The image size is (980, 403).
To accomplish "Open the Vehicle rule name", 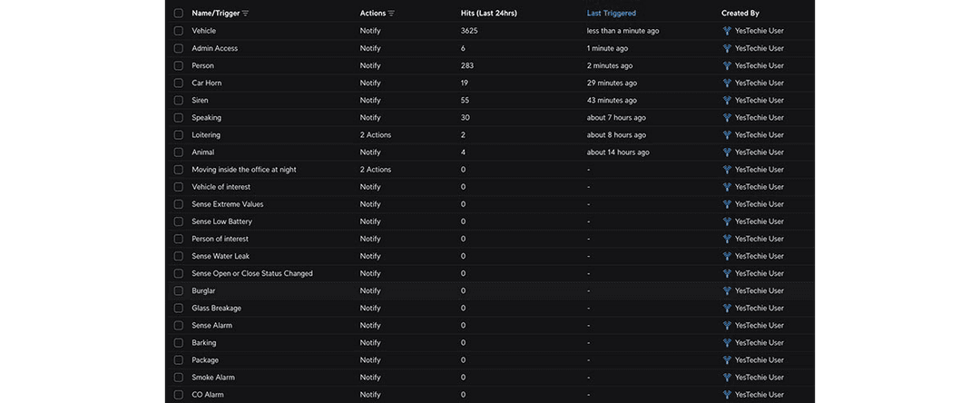I will pos(204,31).
